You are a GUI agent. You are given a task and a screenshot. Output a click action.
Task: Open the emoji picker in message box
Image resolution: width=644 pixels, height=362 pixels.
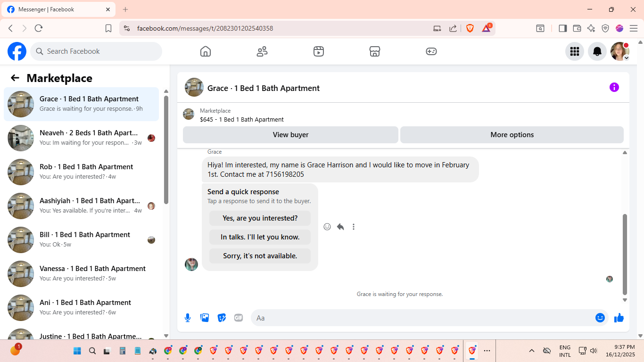click(600, 318)
